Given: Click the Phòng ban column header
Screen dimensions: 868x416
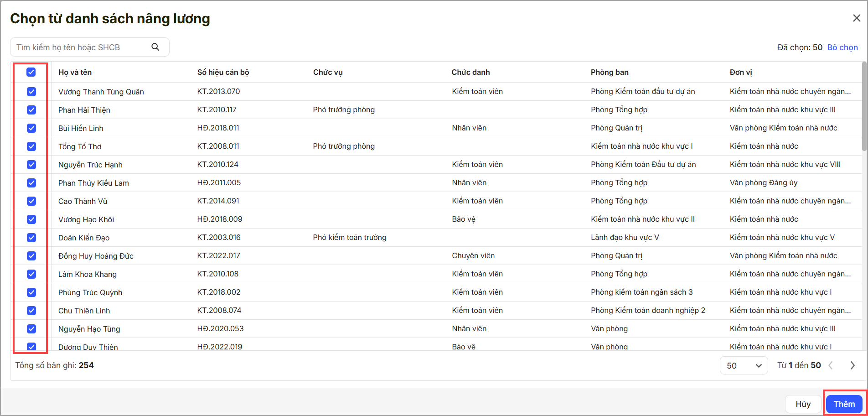Looking at the screenshot, I should [x=610, y=72].
